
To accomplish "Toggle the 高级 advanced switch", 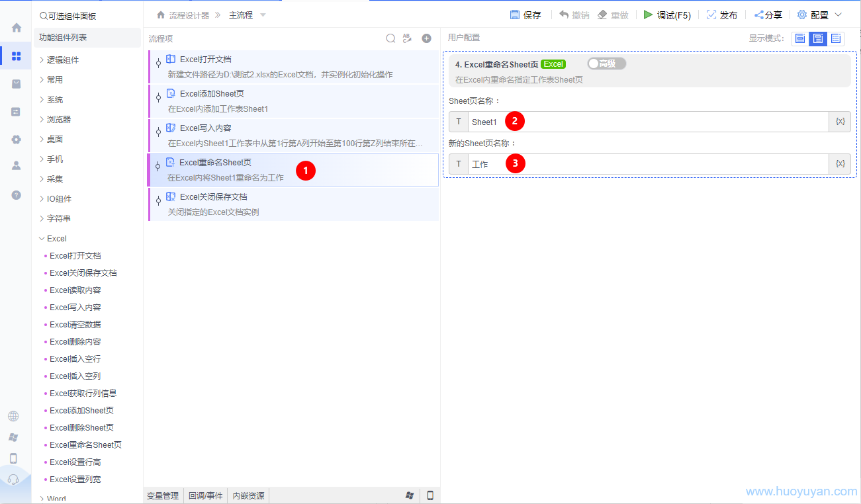I will click(x=606, y=63).
